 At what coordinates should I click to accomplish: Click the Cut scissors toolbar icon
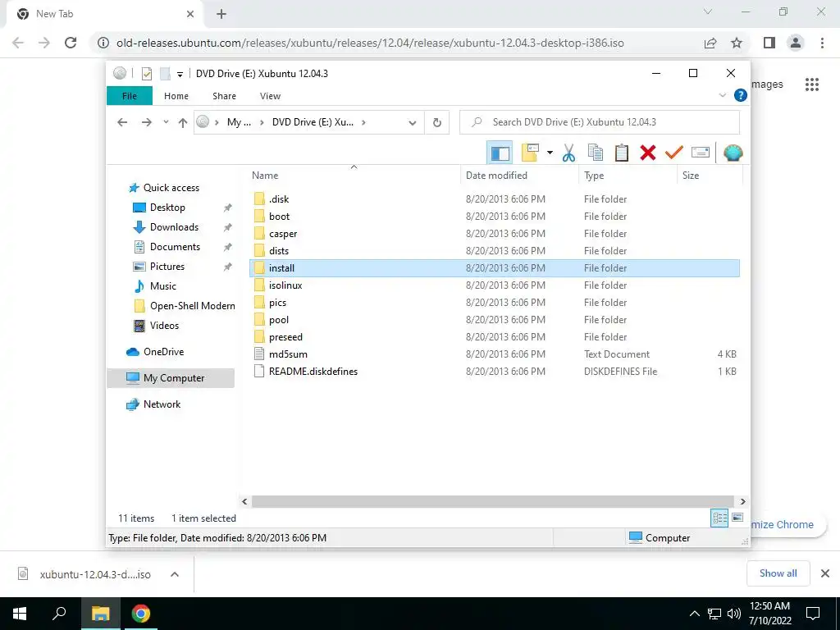pos(568,153)
